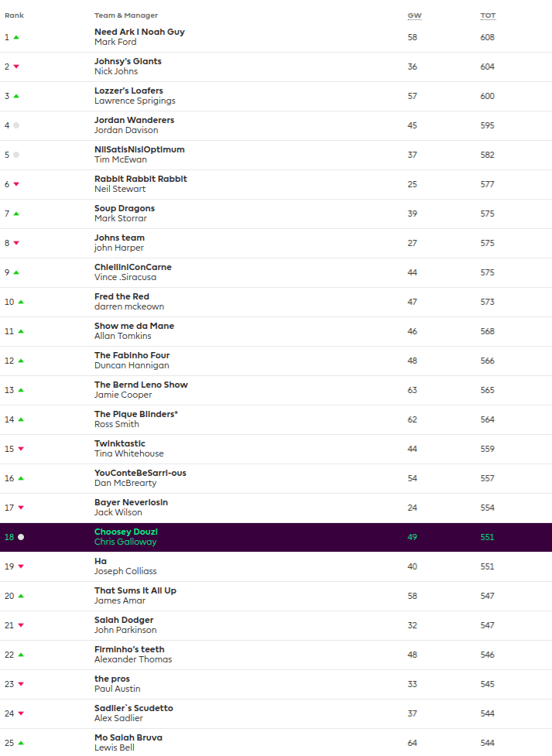Click red down arrow beside rank 21
The image size is (552, 756).
pyautogui.click(x=21, y=625)
